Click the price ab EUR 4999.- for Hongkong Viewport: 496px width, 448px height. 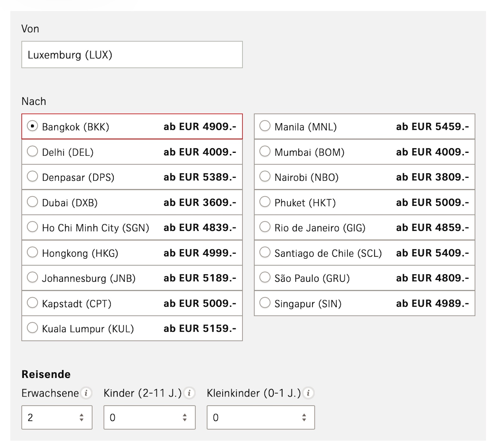click(x=200, y=253)
